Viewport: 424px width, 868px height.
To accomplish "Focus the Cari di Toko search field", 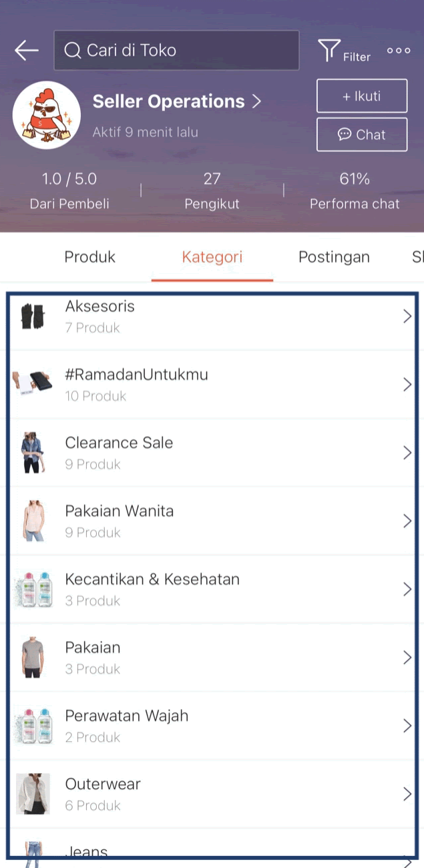I will 176,50.
